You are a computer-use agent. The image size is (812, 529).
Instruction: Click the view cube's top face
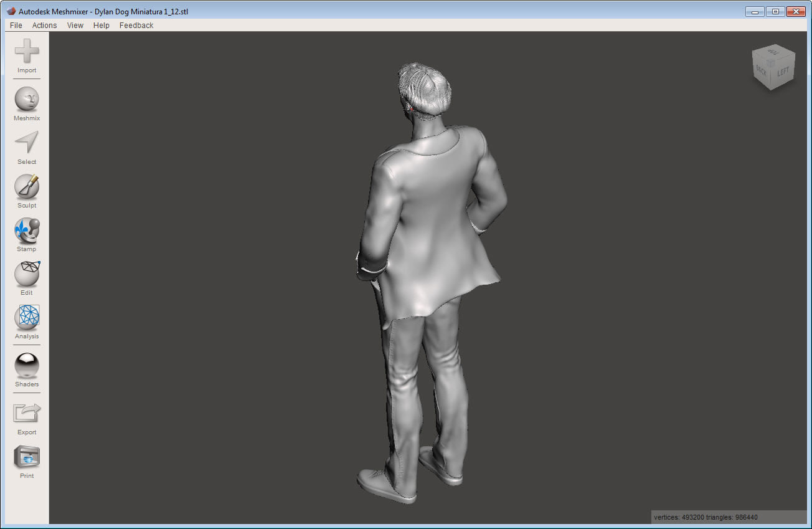click(x=773, y=51)
